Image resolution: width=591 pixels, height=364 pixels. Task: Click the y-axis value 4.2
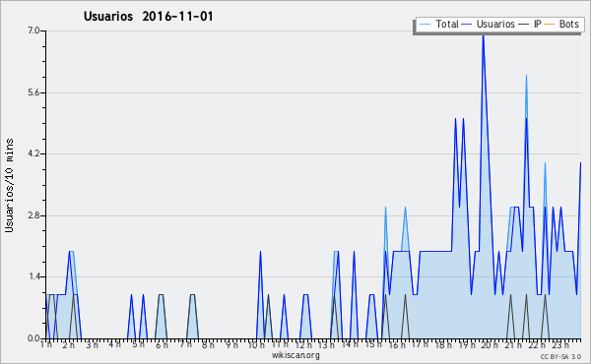click(x=33, y=153)
